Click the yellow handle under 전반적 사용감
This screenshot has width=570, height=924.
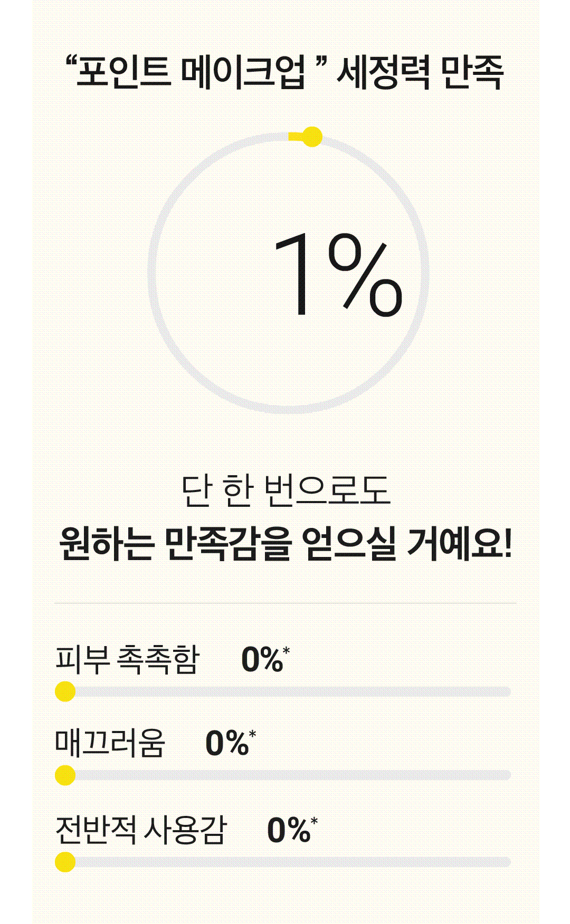pos(65,862)
